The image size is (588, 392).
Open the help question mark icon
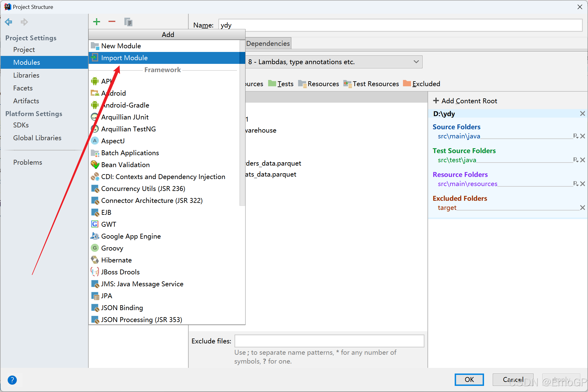click(x=12, y=380)
